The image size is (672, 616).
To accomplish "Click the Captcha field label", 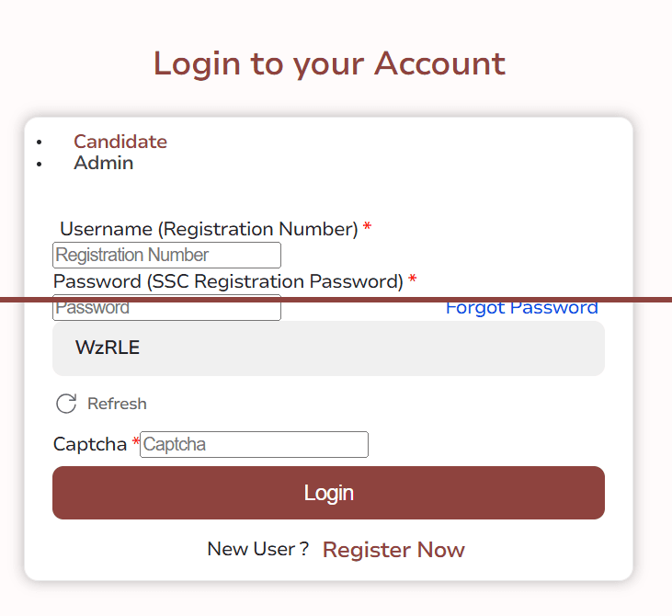I will point(90,444).
